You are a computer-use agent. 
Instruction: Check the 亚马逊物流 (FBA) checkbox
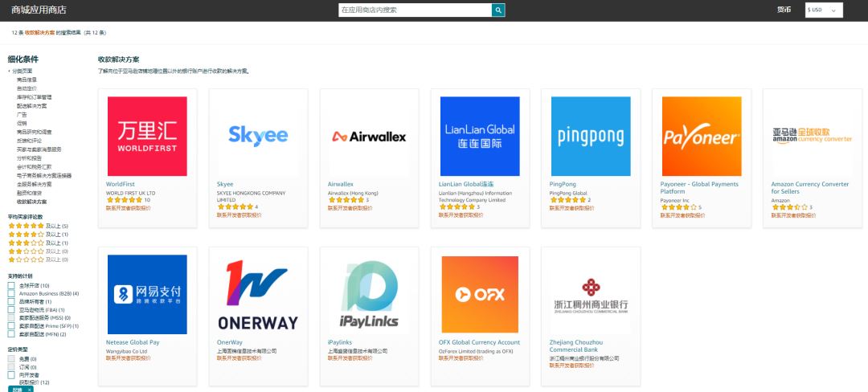coord(11,310)
